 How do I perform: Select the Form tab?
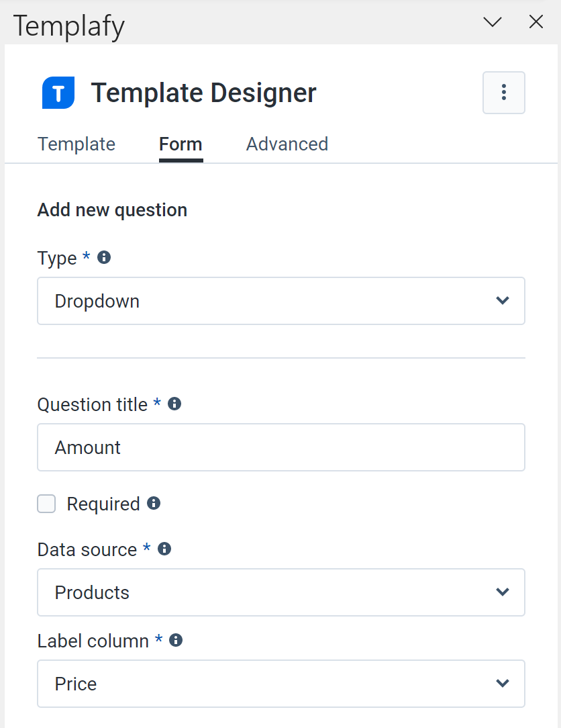180,144
